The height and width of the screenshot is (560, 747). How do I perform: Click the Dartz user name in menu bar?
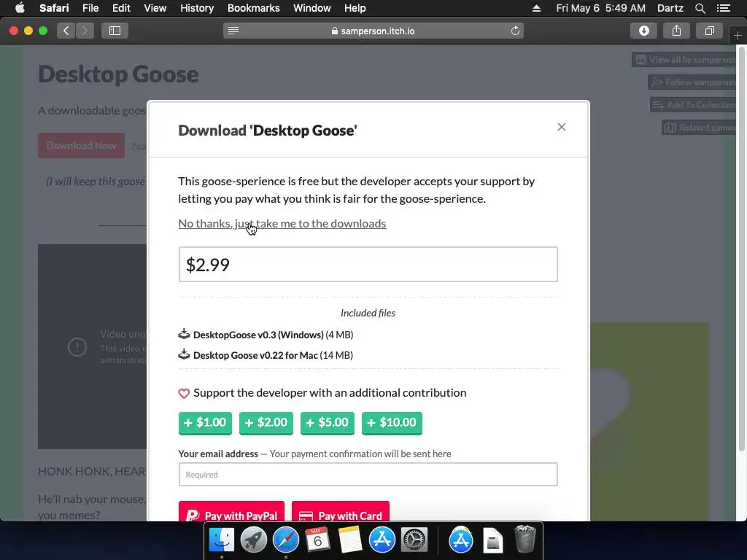coord(670,8)
